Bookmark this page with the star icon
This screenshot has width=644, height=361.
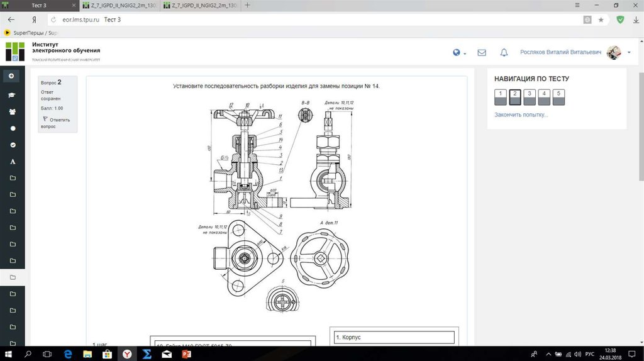pos(601,19)
